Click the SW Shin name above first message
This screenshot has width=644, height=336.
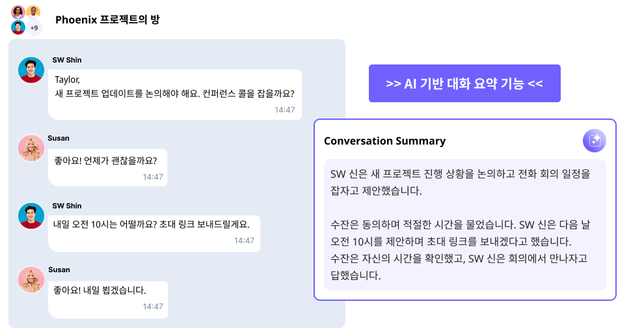(x=67, y=60)
